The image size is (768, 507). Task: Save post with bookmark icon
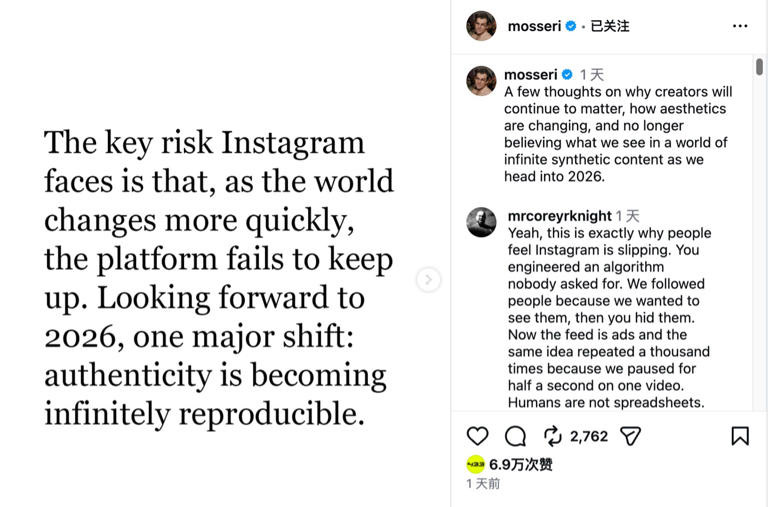pos(740,436)
